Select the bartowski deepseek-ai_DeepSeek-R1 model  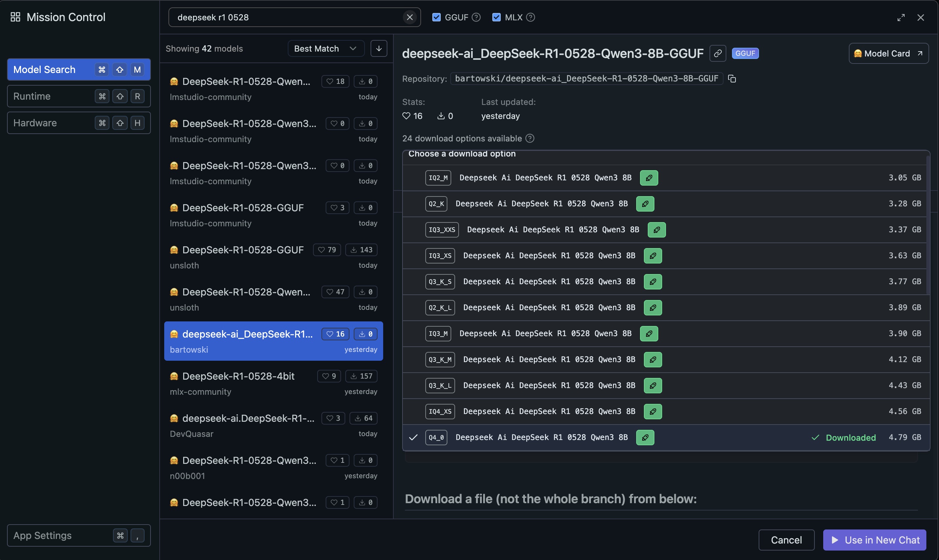273,341
